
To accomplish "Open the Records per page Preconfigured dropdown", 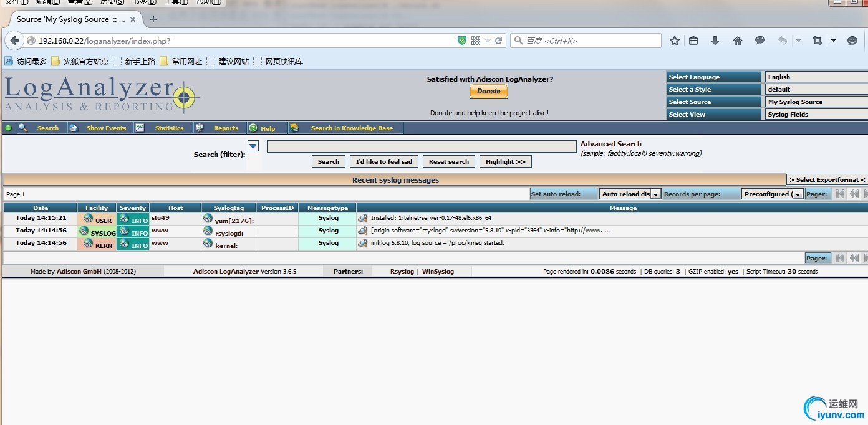I will click(772, 194).
